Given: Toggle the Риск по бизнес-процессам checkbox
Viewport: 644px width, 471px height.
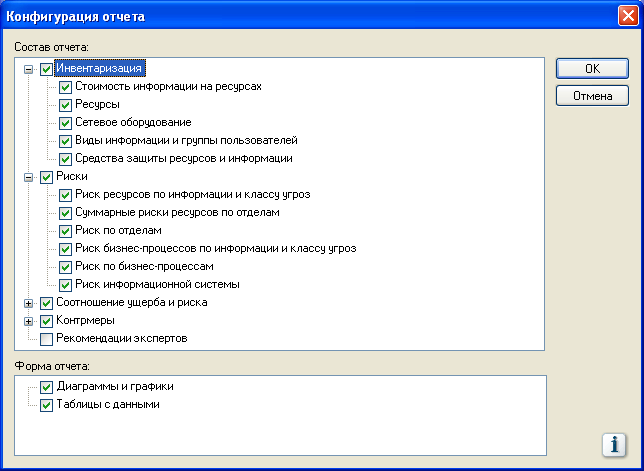Looking at the screenshot, I should (x=65, y=267).
